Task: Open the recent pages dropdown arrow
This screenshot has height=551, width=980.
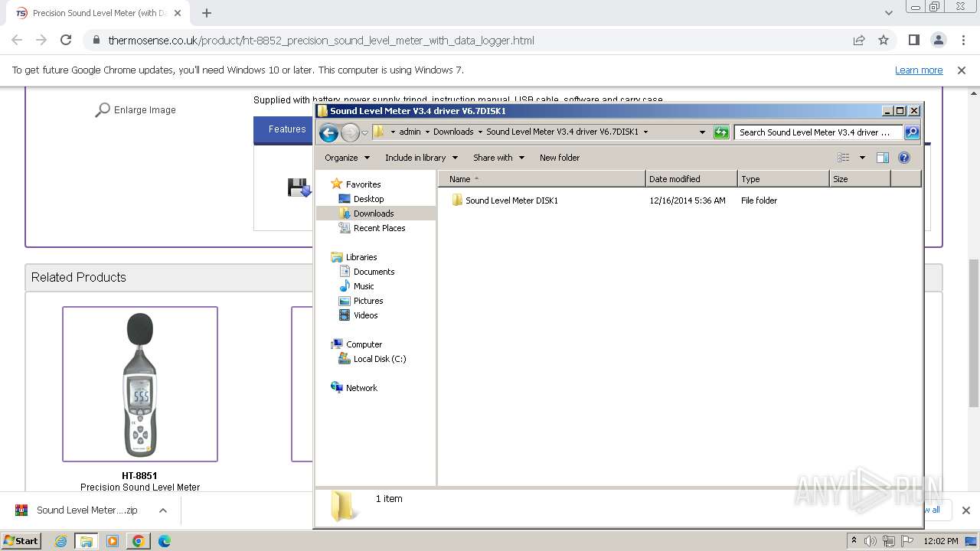Action: (x=364, y=132)
